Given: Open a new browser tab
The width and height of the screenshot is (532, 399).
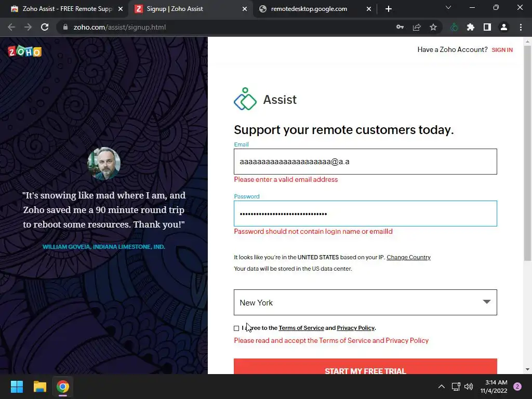Looking at the screenshot, I should (x=389, y=9).
